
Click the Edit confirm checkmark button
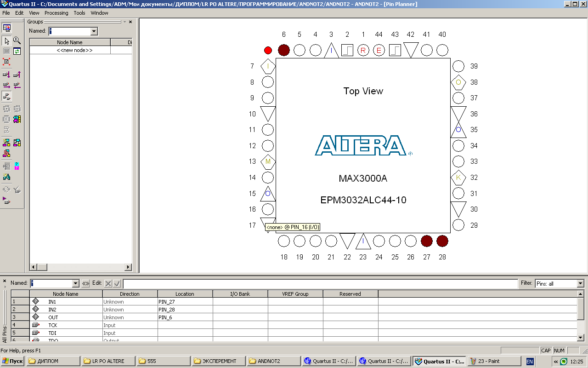point(117,283)
